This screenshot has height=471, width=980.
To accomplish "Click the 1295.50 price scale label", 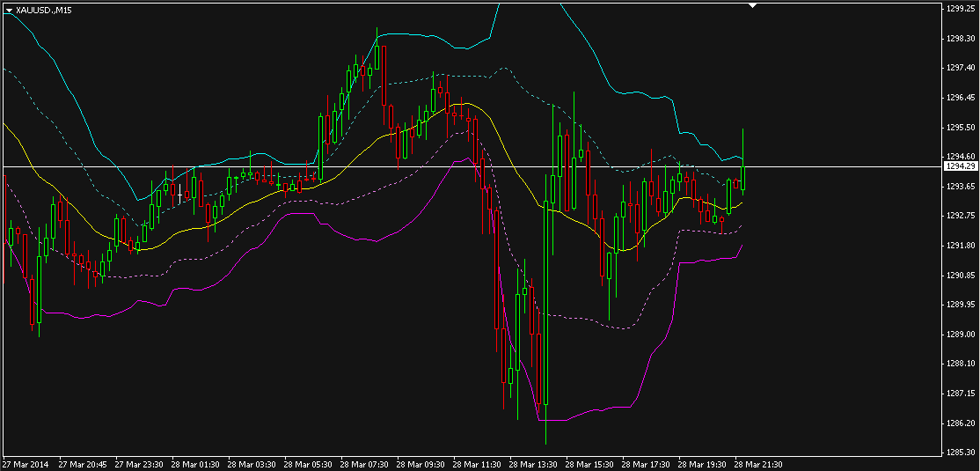I will point(961,127).
